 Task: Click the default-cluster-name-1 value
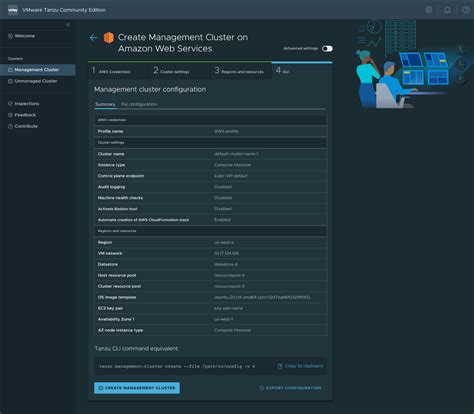[x=236, y=154]
